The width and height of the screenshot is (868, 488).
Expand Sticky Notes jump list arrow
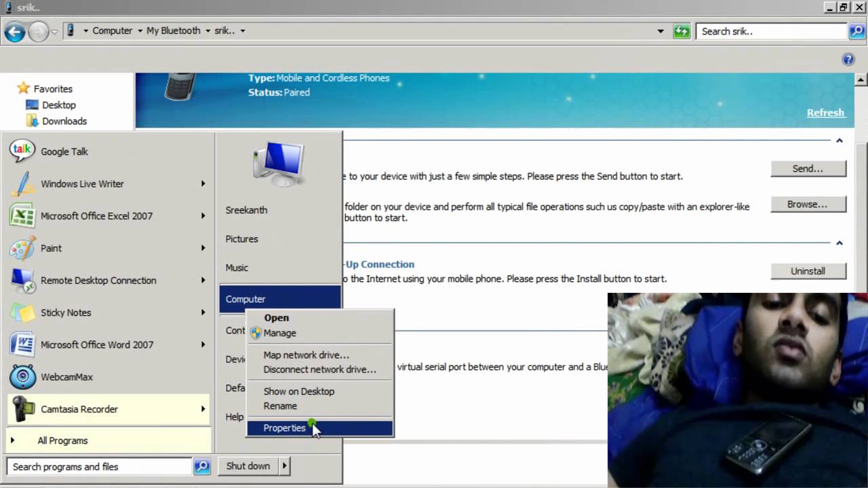click(203, 312)
